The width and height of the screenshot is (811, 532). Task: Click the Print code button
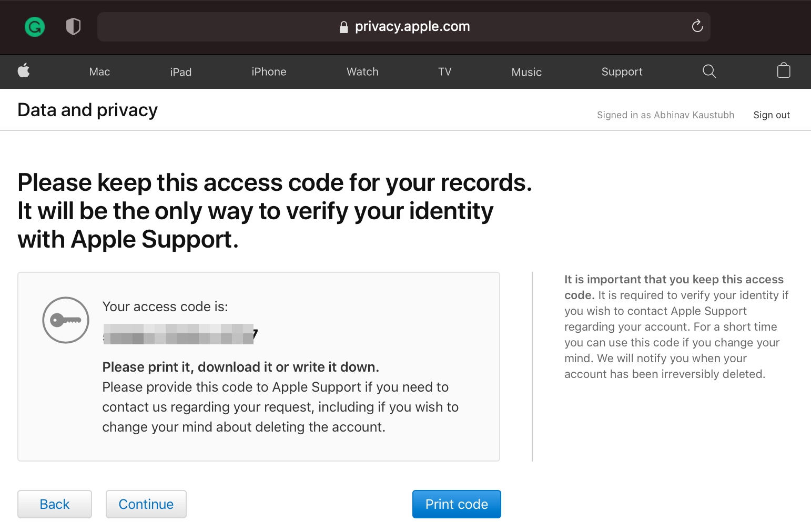456,504
